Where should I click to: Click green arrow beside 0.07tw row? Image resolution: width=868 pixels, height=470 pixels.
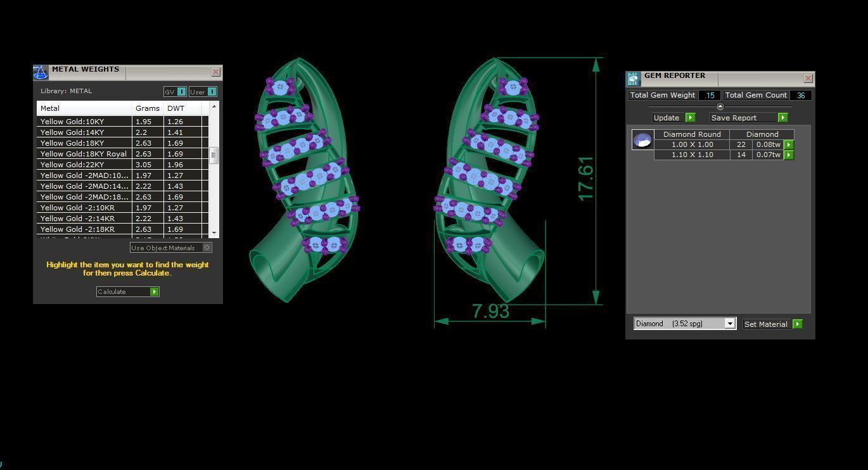coord(789,155)
